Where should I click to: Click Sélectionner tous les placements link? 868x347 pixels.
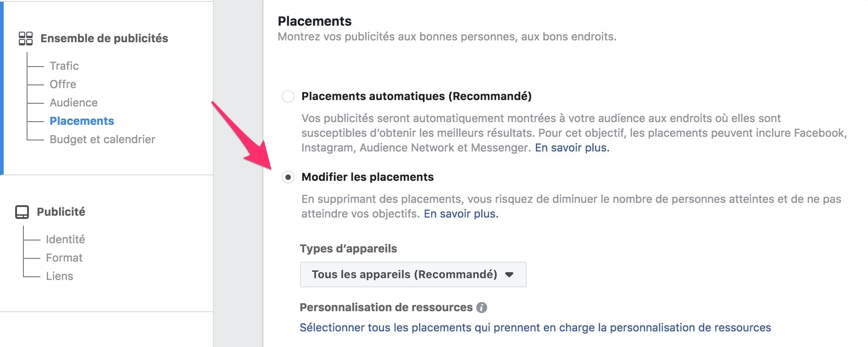click(535, 328)
